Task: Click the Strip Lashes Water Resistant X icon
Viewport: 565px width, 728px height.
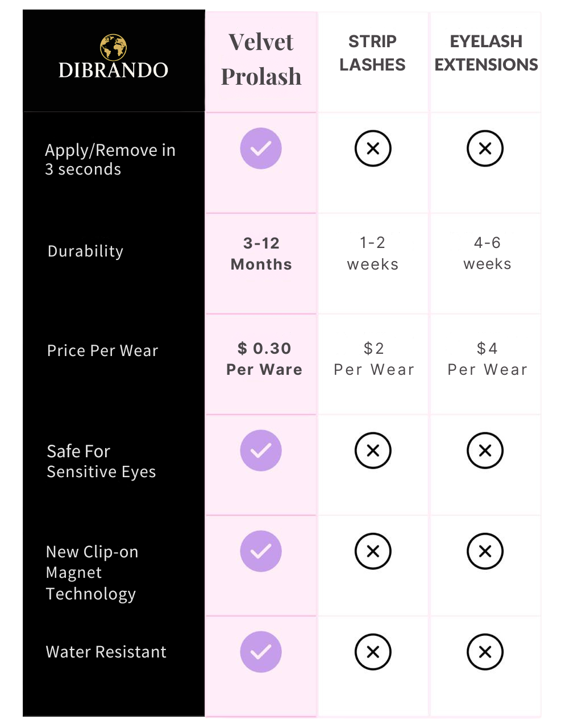Action: tap(373, 652)
